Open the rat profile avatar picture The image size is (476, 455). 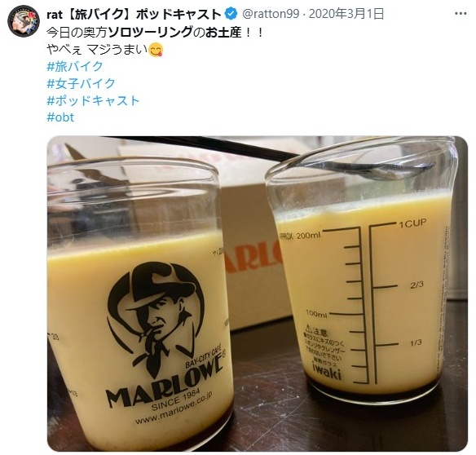click(24, 20)
